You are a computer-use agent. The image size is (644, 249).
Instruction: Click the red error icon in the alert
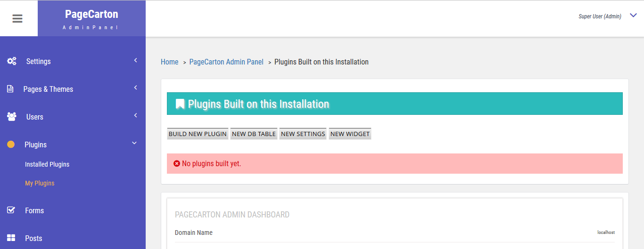tap(177, 163)
